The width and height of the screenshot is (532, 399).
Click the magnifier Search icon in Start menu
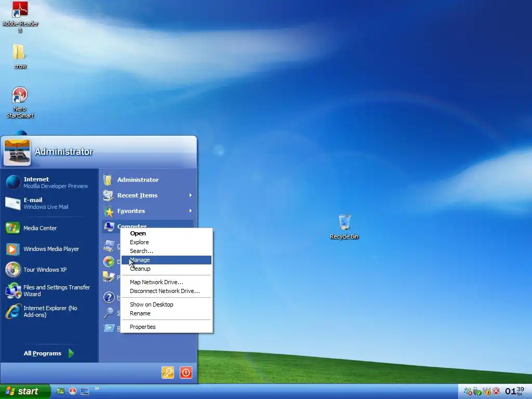click(x=109, y=313)
